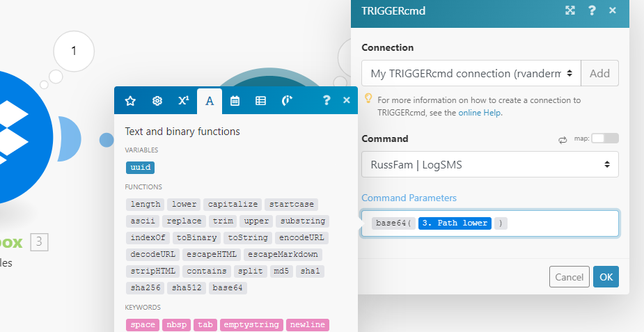Insert the space keyword
644x332 pixels.
(143, 325)
